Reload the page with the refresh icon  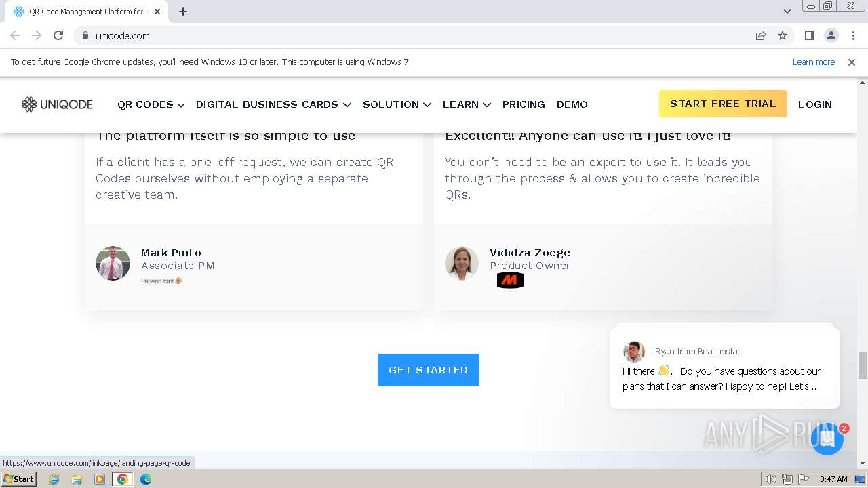[x=58, y=35]
